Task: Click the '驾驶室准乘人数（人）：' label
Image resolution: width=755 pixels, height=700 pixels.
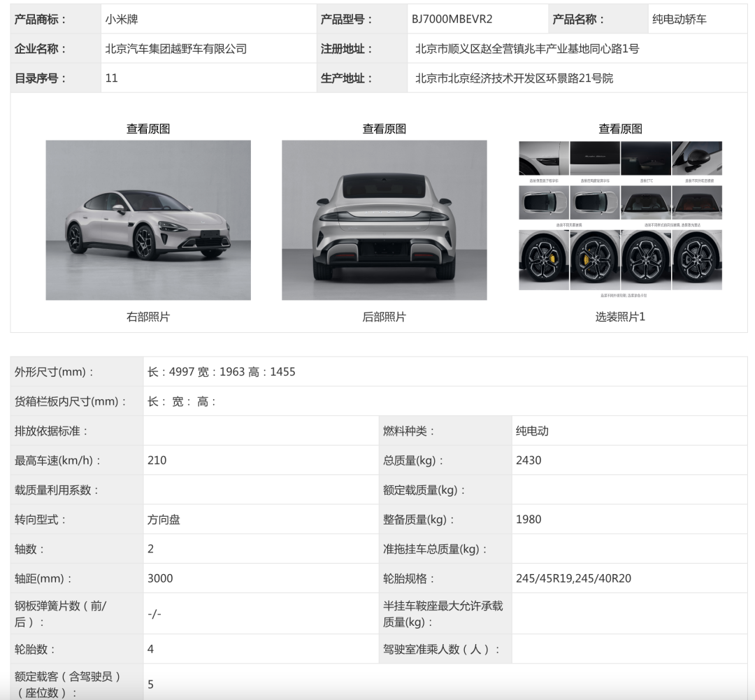Action: 442,649
